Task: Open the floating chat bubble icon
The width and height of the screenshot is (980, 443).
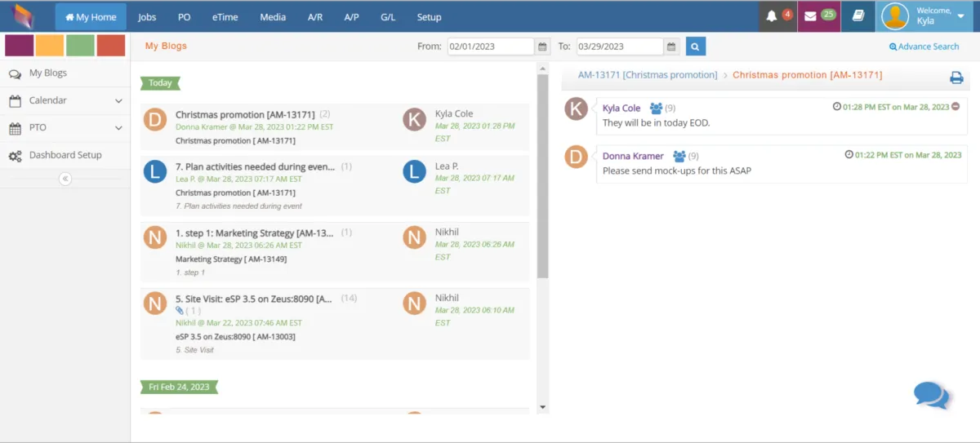Action: click(x=931, y=395)
